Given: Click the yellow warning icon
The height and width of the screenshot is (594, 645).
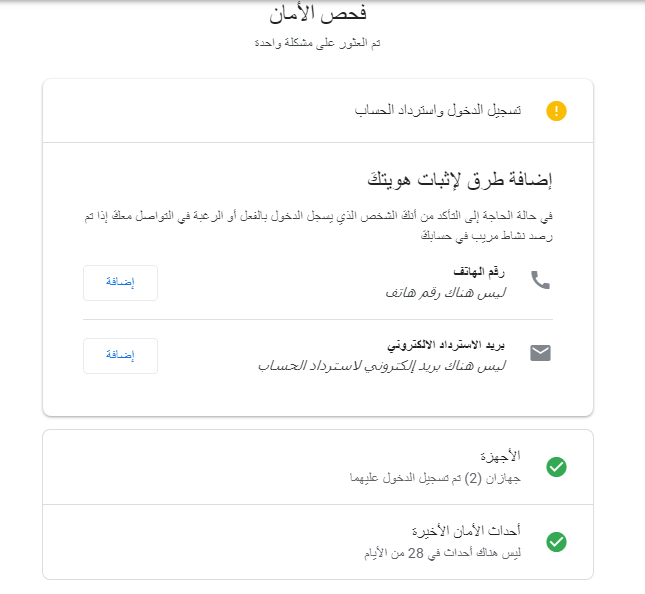Looking at the screenshot, I should (556, 111).
